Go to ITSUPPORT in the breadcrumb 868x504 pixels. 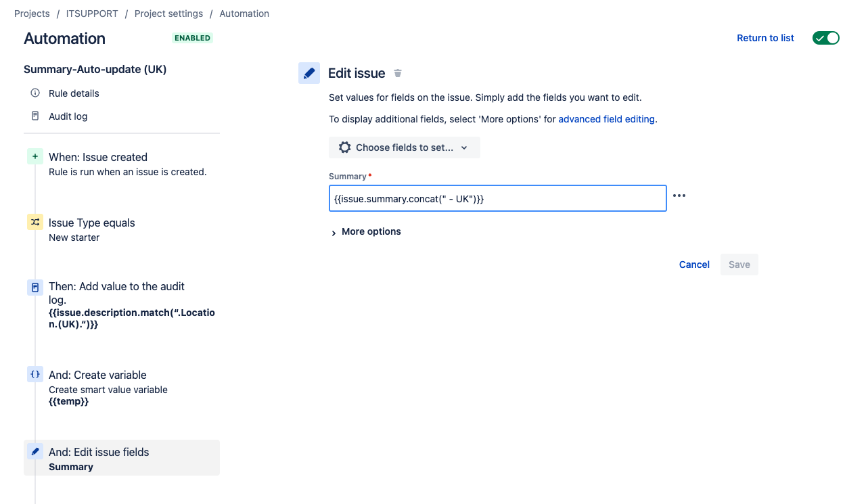[x=92, y=14]
